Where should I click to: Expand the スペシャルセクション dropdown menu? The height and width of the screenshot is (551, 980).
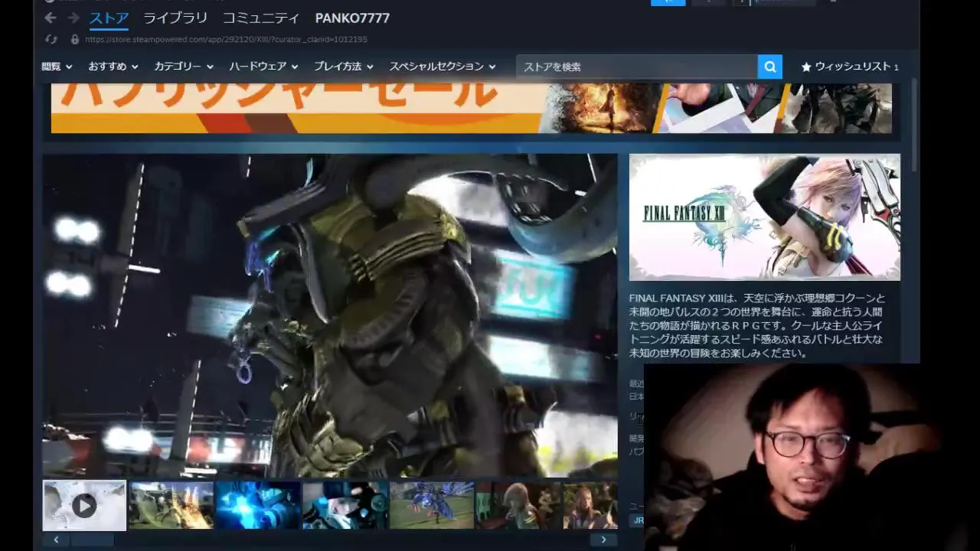tap(443, 67)
